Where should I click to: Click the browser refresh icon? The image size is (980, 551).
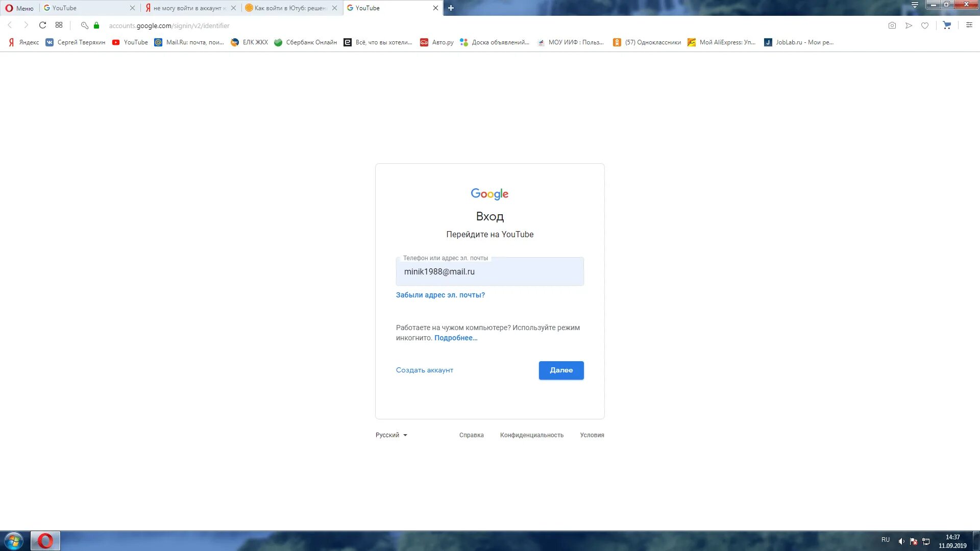pyautogui.click(x=42, y=26)
